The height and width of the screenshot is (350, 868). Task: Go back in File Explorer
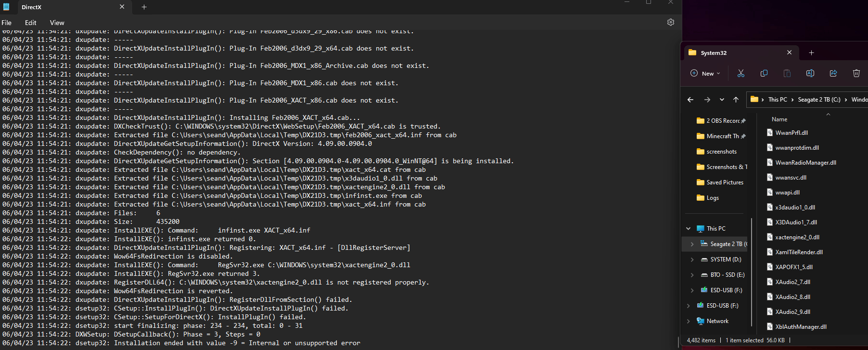tap(690, 100)
